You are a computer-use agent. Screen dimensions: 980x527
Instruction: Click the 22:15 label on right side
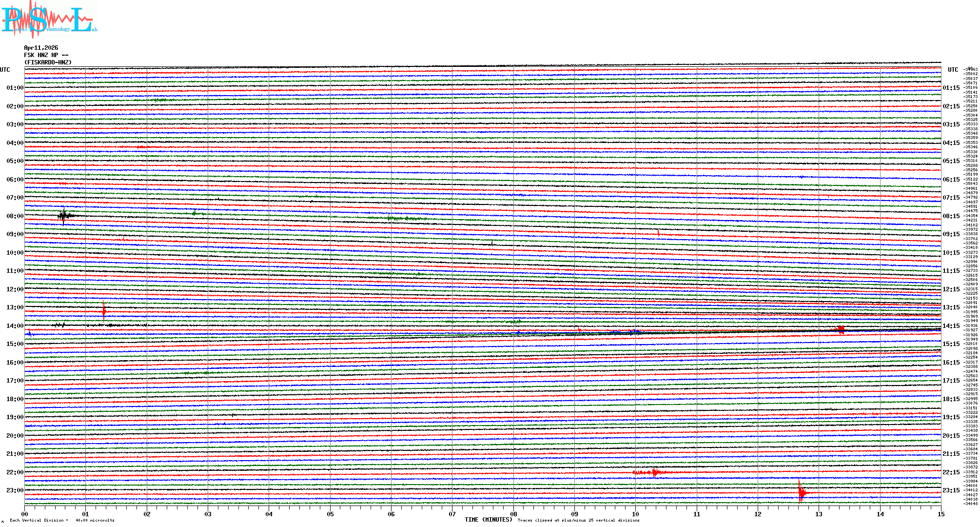coord(951,472)
